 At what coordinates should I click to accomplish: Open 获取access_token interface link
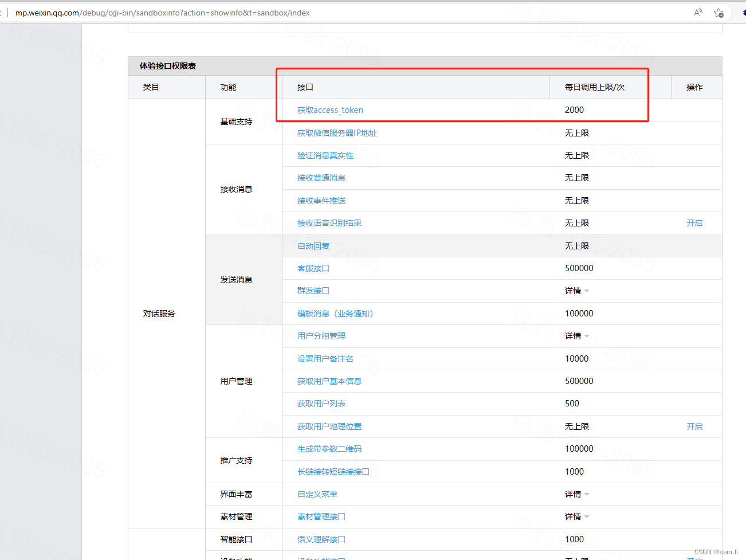(x=330, y=110)
